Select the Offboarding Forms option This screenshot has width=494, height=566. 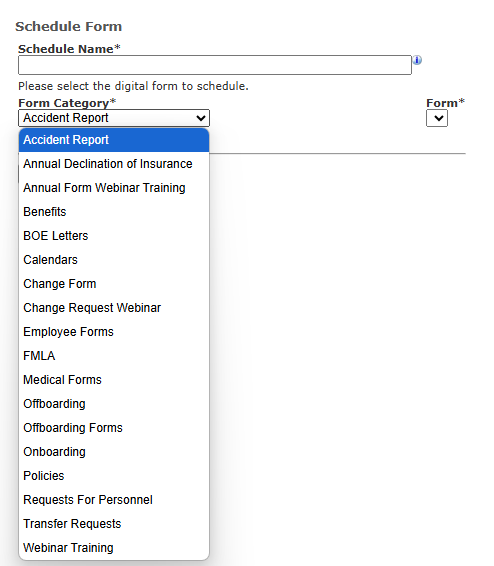(114, 428)
